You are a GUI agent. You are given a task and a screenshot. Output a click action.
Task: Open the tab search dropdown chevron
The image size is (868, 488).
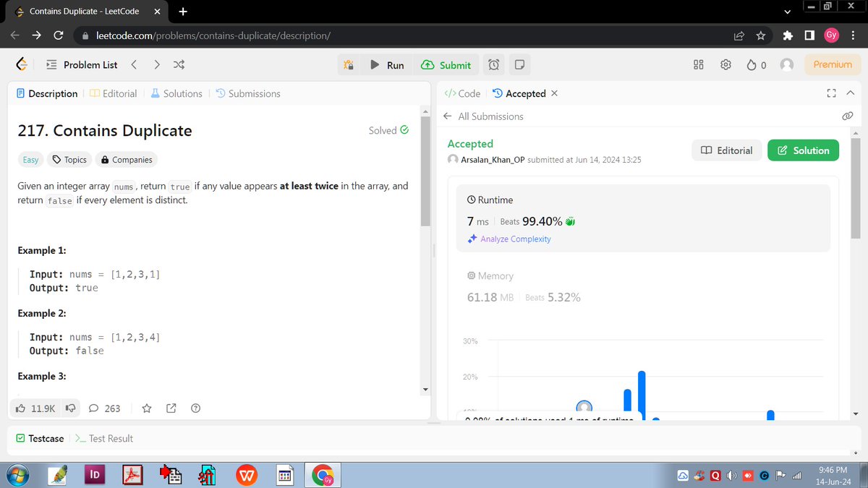pos(788,12)
